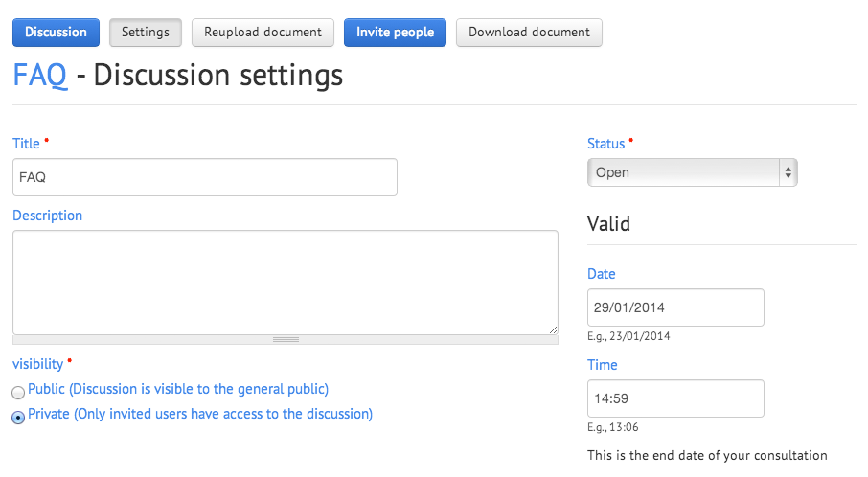Click the Description field label
The image size is (868, 477).
click(x=48, y=216)
